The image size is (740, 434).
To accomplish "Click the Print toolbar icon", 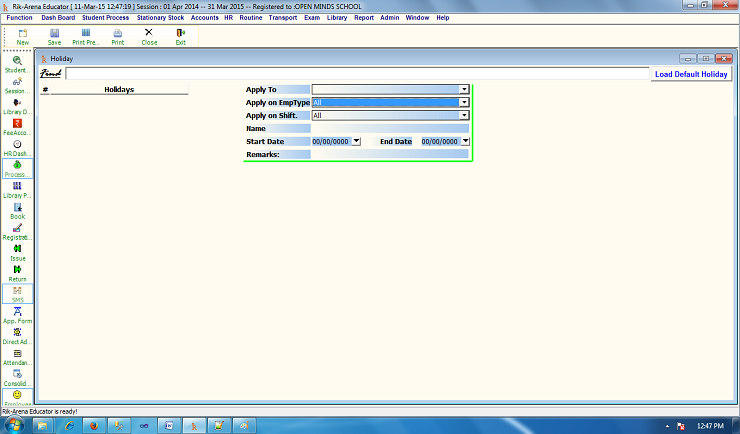I will pyautogui.click(x=118, y=36).
